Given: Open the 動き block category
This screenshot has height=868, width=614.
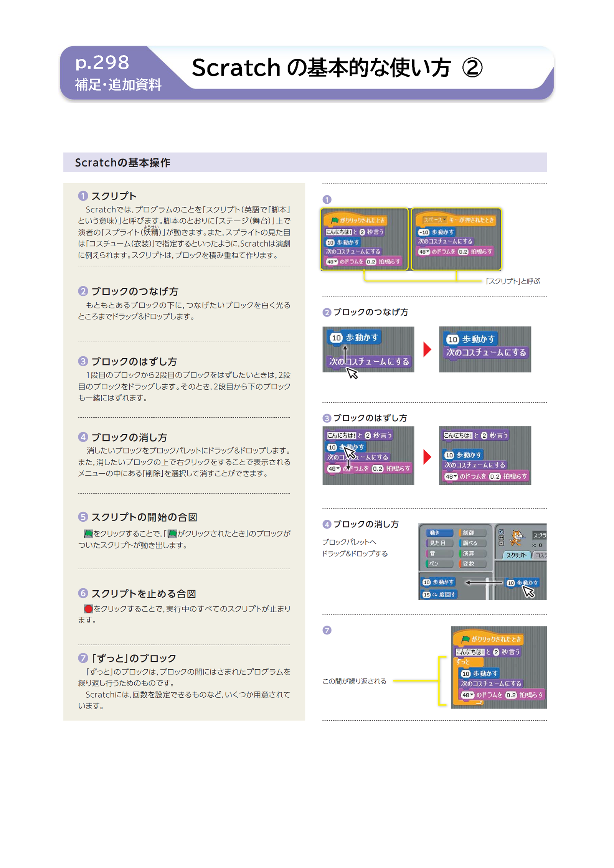Looking at the screenshot, I should [x=439, y=533].
